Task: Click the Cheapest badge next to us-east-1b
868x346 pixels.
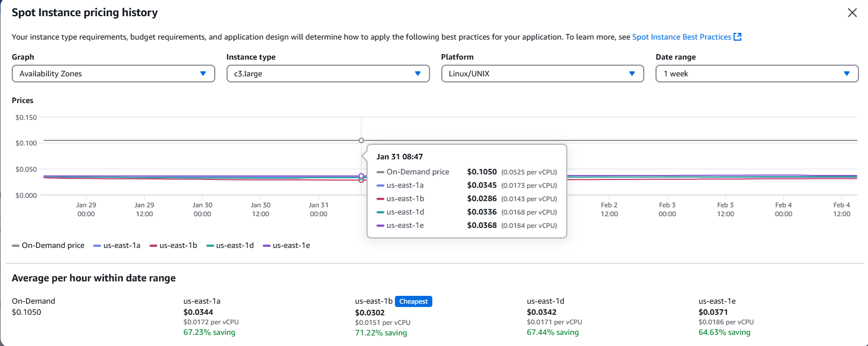Action: tap(413, 301)
